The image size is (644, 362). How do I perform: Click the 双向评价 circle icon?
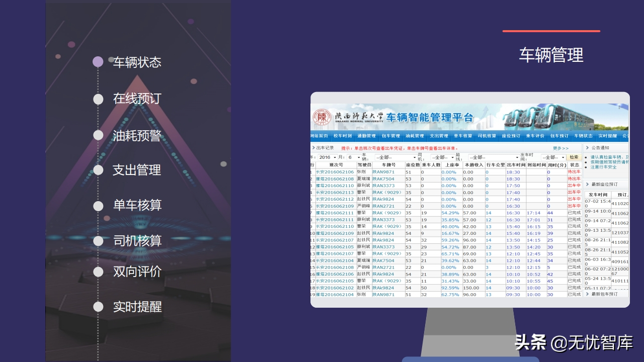(98, 271)
